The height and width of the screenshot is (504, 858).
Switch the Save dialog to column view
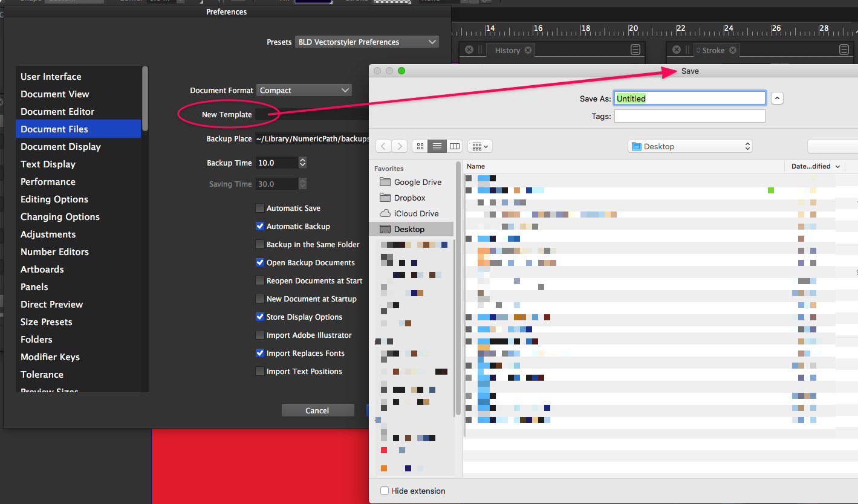455,146
